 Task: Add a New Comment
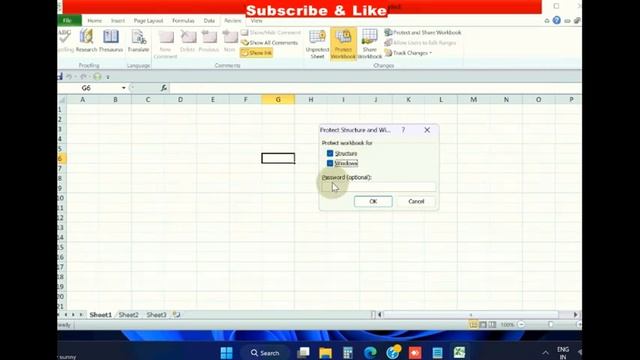(x=165, y=44)
